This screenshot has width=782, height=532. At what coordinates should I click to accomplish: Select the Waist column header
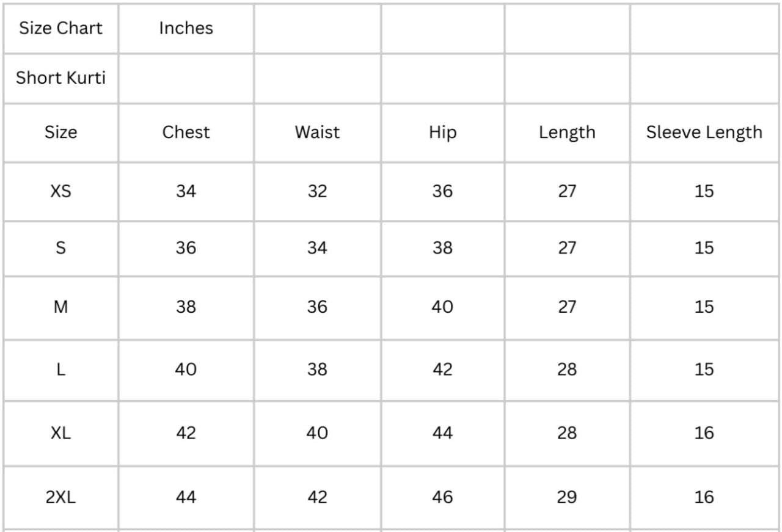317,132
